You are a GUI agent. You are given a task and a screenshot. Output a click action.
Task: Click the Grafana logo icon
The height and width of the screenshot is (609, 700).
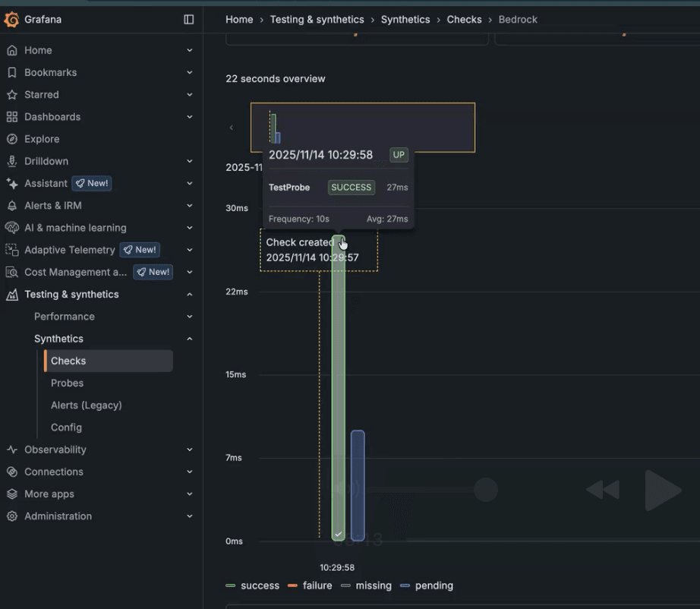[x=12, y=19]
